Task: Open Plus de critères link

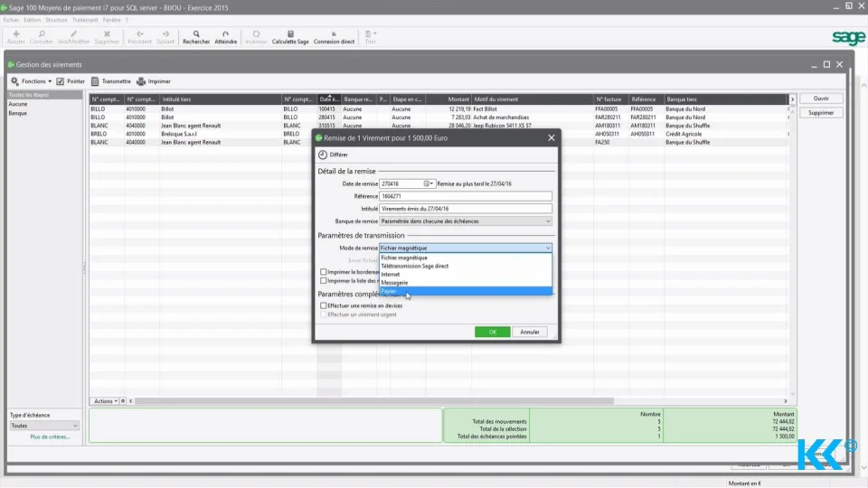Action: point(50,437)
